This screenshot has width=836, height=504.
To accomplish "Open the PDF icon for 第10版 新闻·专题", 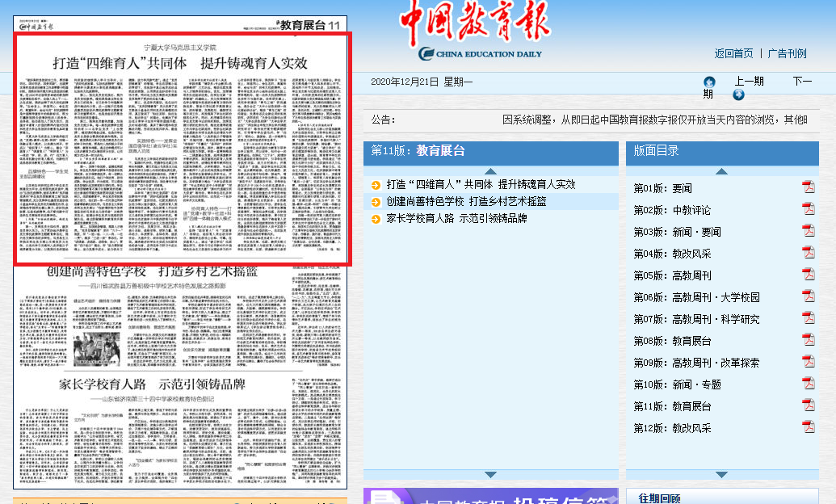I will coord(808,384).
